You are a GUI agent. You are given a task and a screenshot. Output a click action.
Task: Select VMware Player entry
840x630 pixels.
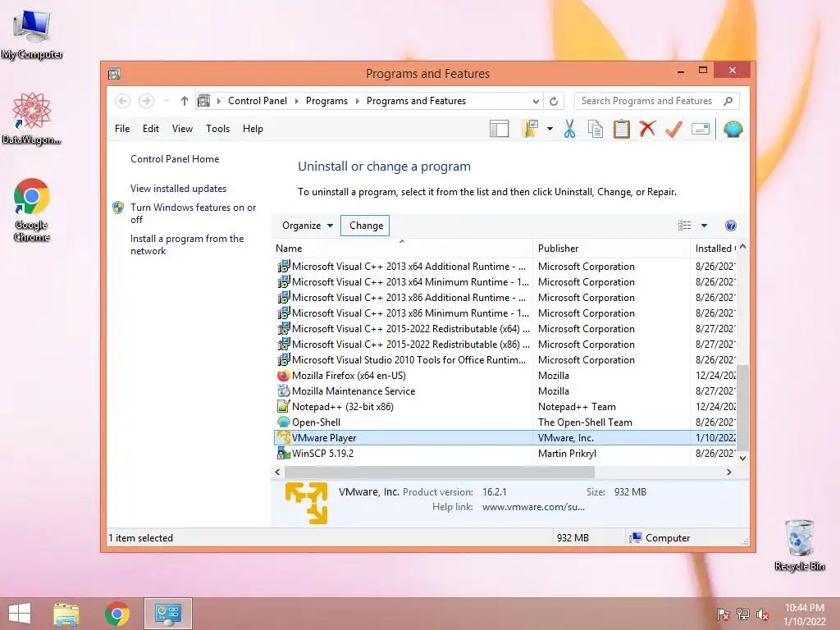[x=505, y=438]
